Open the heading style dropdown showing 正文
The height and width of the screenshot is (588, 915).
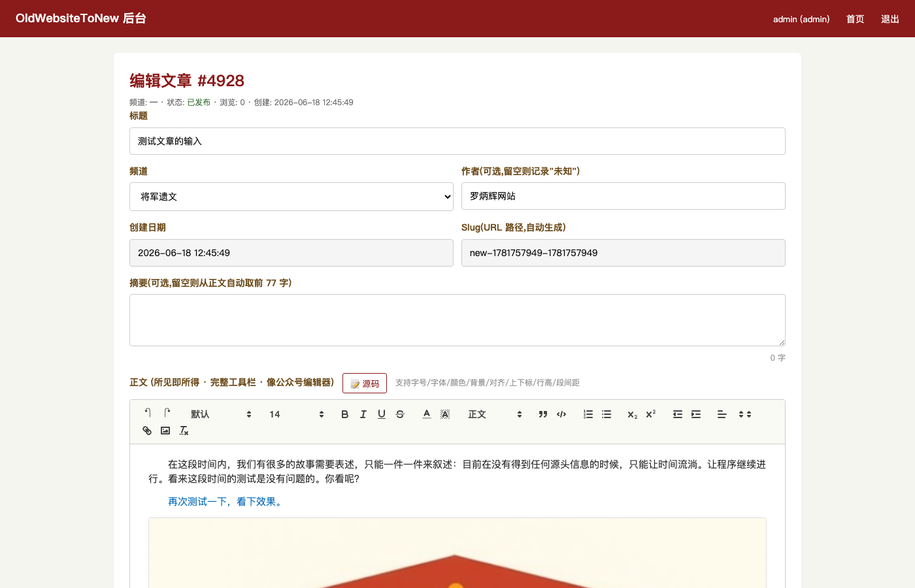click(495, 414)
